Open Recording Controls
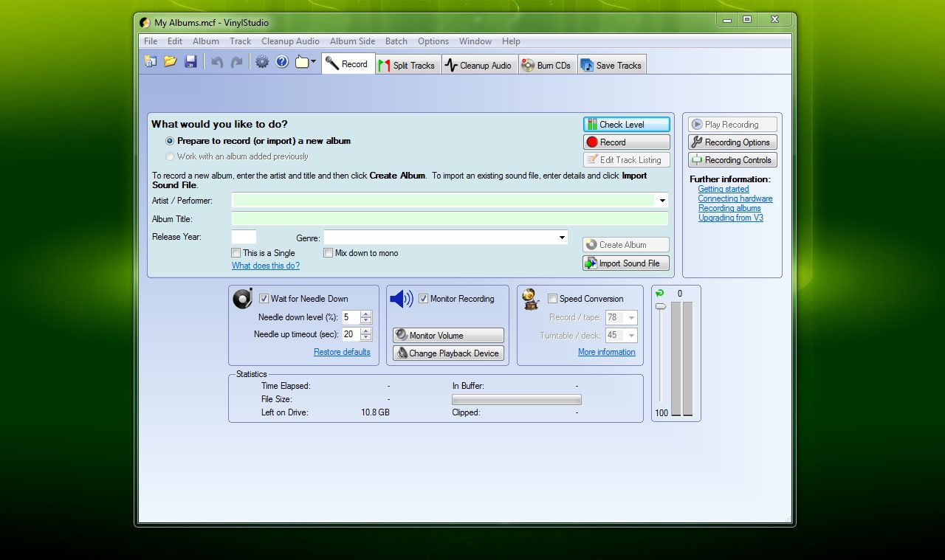The width and height of the screenshot is (945, 560). pyautogui.click(x=733, y=160)
